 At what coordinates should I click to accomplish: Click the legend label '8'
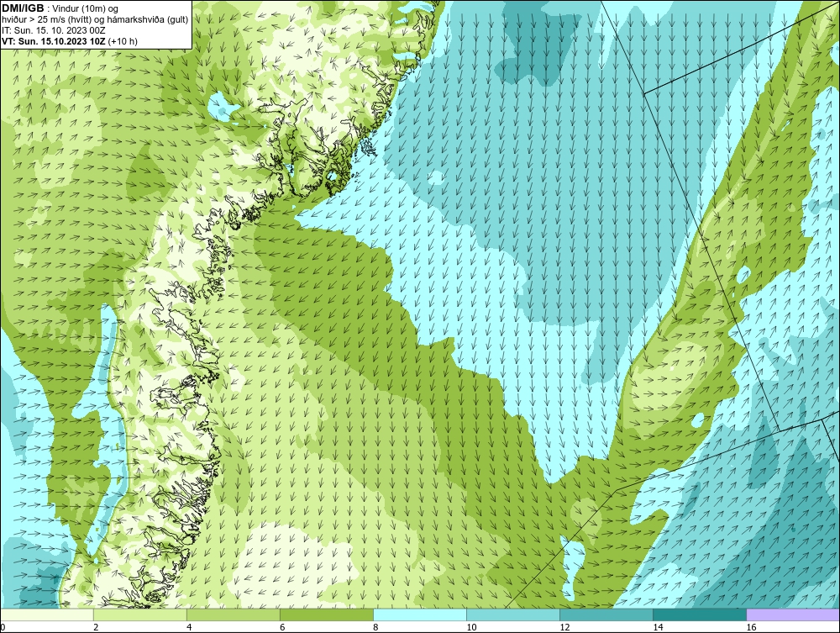coord(375,627)
